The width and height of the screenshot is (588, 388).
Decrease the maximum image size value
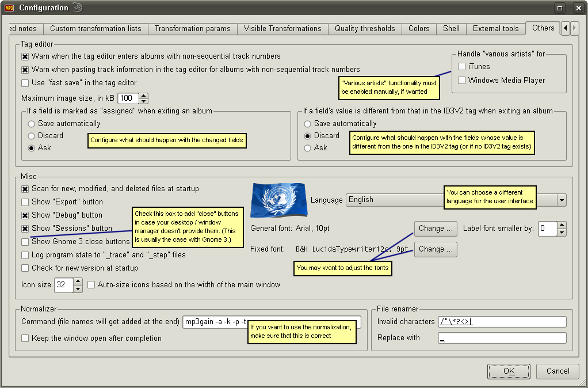[x=144, y=101]
